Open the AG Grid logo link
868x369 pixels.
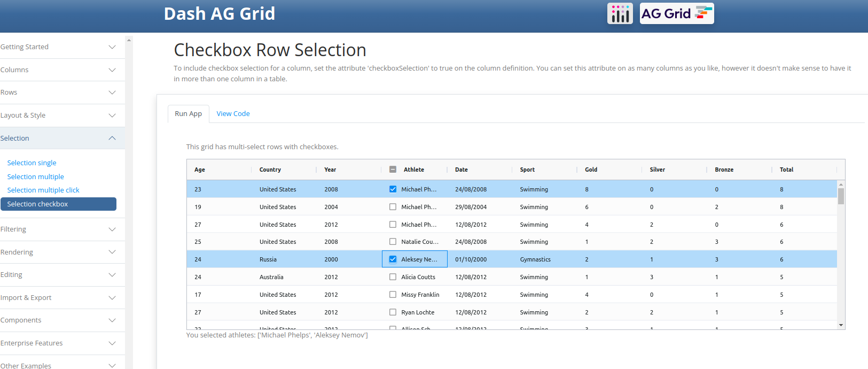pyautogui.click(x=677, y=13)
